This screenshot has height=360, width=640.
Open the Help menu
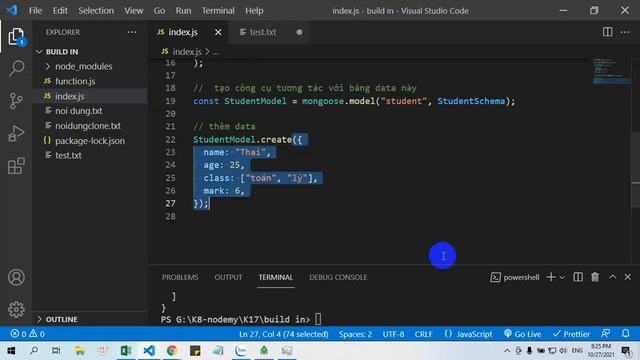(x=254, y=11)
